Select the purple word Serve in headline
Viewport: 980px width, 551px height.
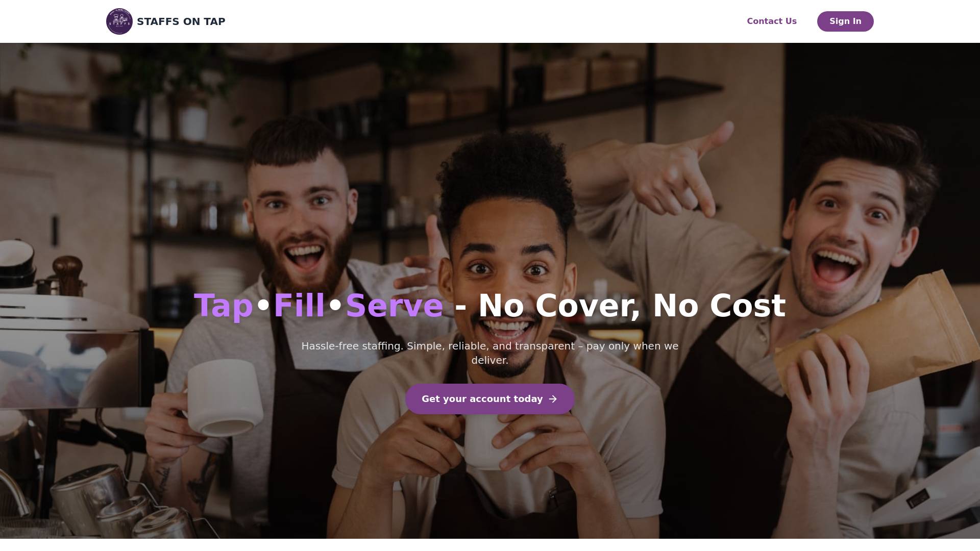click(x=395, y=305)
